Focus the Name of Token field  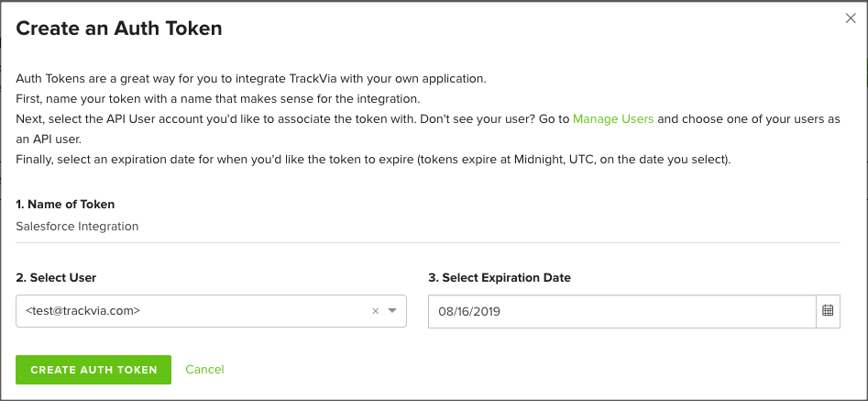(428, 227)
